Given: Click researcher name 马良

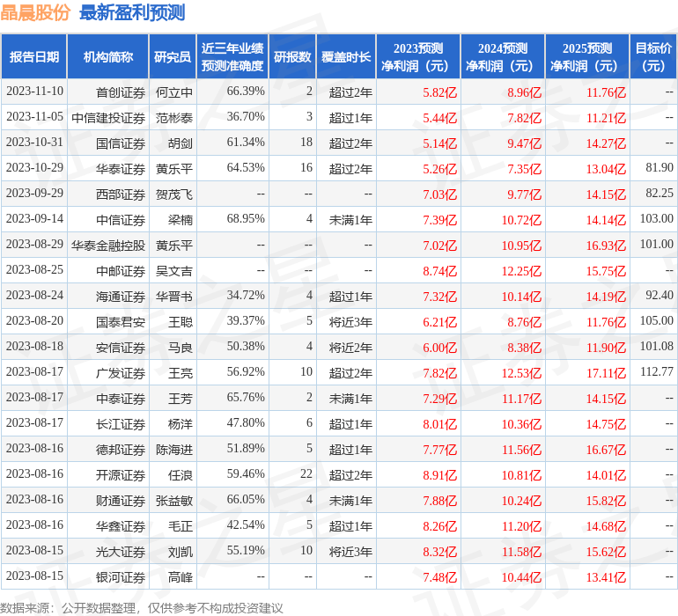Looking at the screenshot, I should click(x=181, y=347).
